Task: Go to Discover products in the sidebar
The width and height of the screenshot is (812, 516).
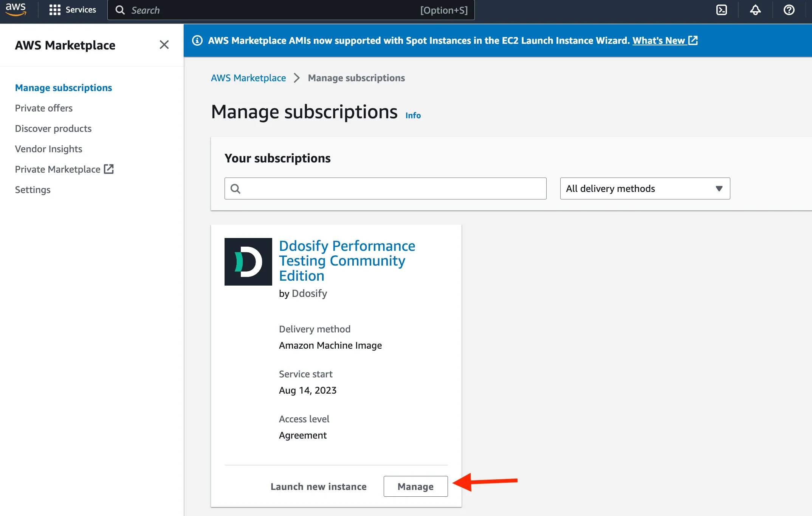Action: pyautogui.click(x=53, y=128)
